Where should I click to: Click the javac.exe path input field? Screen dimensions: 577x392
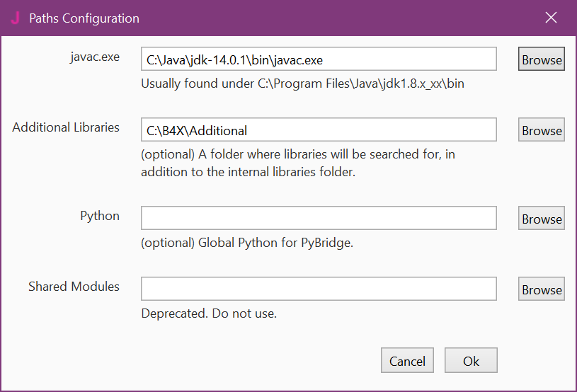tap(319, 59)
